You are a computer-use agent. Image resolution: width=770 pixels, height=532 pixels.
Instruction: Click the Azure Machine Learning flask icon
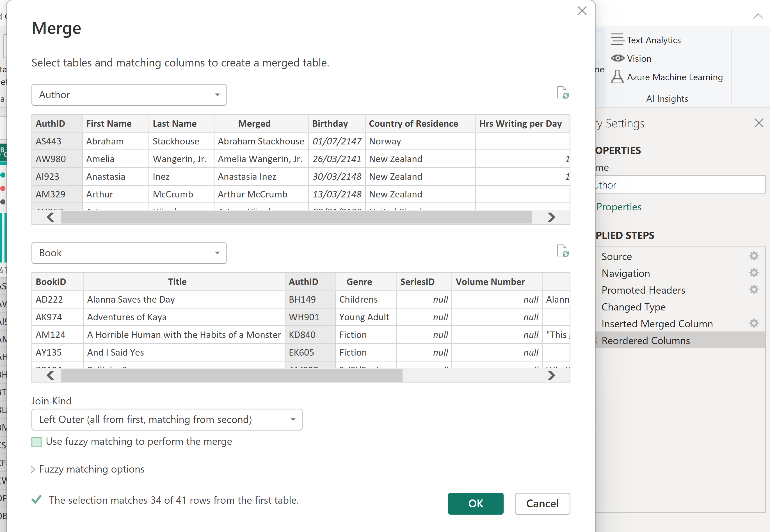pyautogui.click(x=617, y=77)
